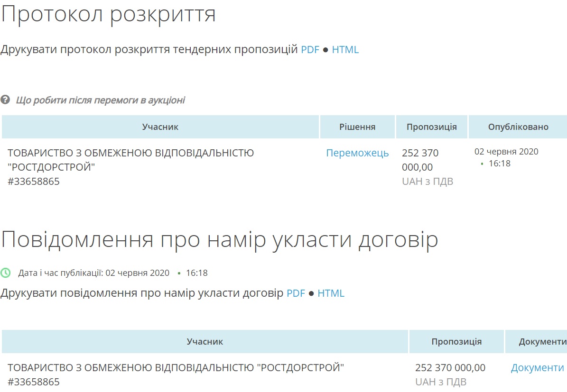The width and height of the screenshot is (567, 392).
Task: Click the question mark help icon
Action: (5, 100)
